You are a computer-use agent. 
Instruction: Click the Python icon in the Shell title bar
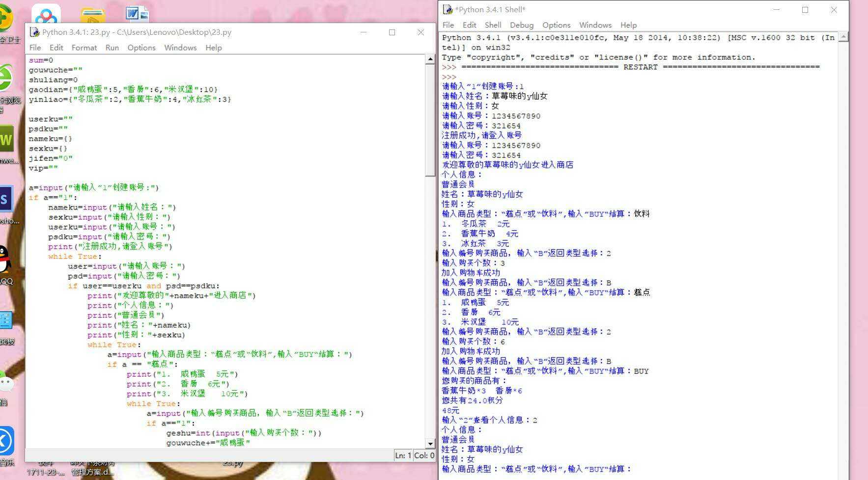pos(447,10)
